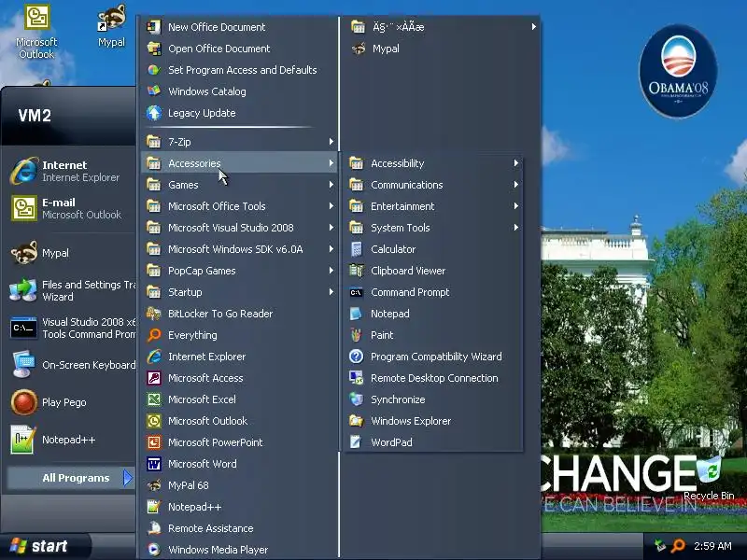Open Microsoft Outlook in programs list
The height and width of the screenshot is (560, 747).
239,421
